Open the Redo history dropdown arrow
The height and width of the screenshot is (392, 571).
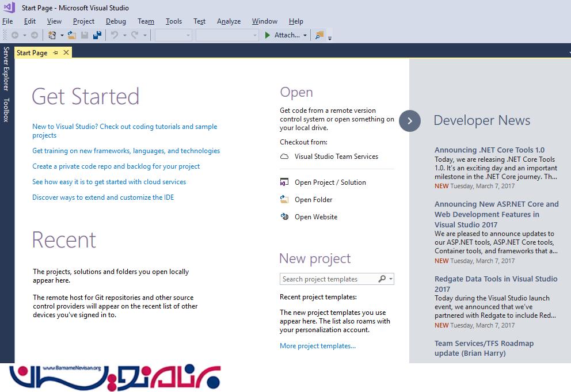(x=145, y=35)
